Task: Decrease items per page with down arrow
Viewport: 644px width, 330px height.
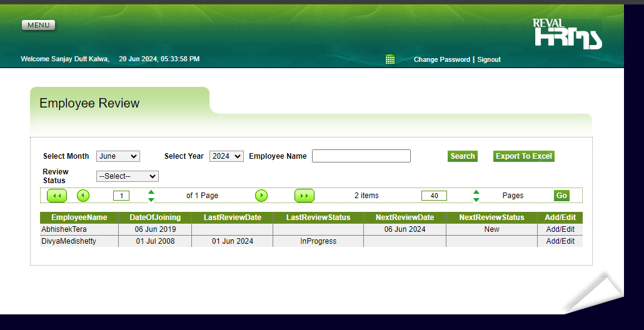Action: pos(476,199)
